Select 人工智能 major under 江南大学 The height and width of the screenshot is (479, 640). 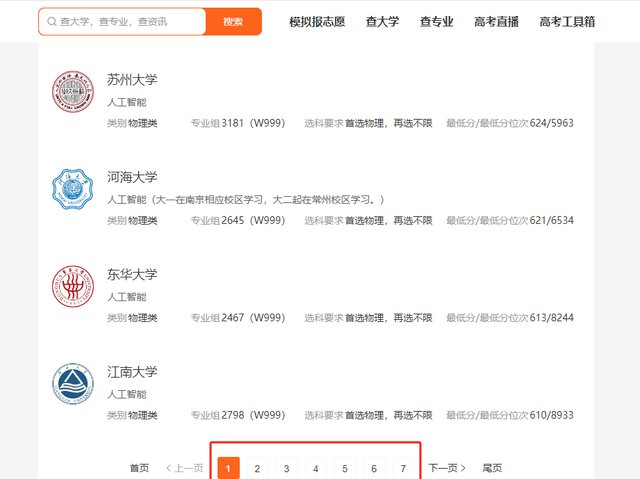[127, 394]
